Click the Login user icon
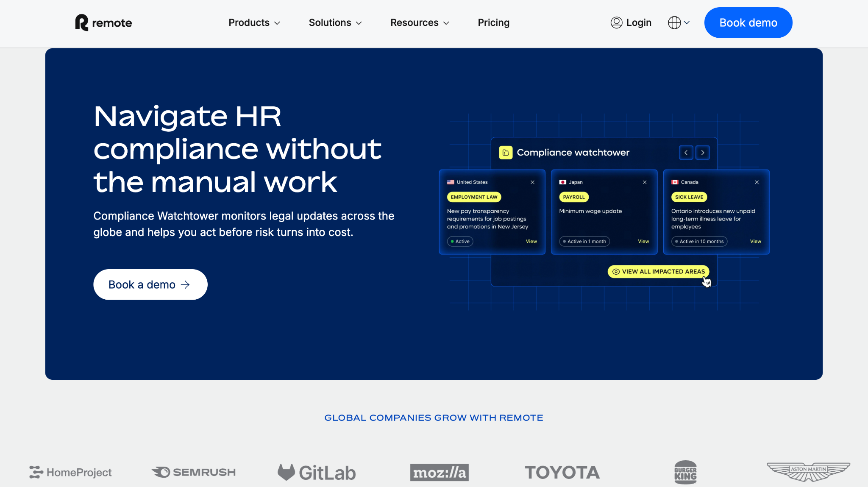 [616, 22]
